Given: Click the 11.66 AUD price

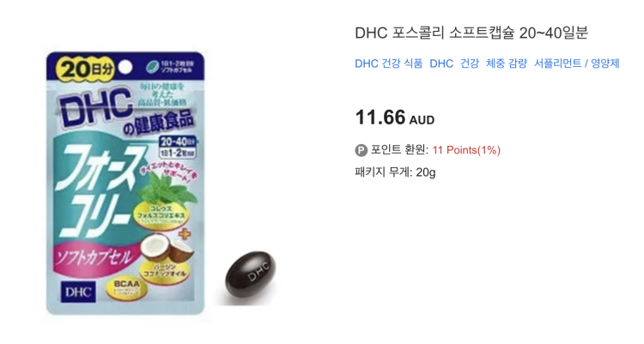Looking at the screenshot, I should (395, 118).
